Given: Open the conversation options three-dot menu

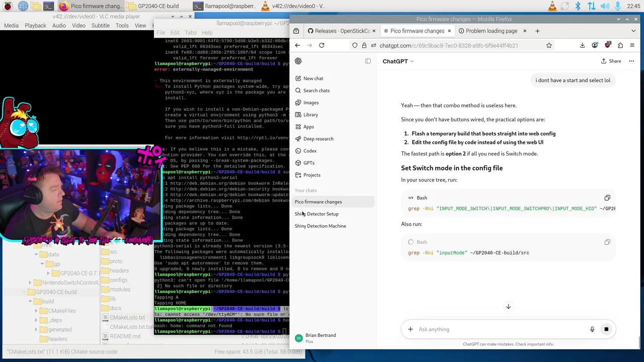Looking at the screenshot, I should 631,61.
